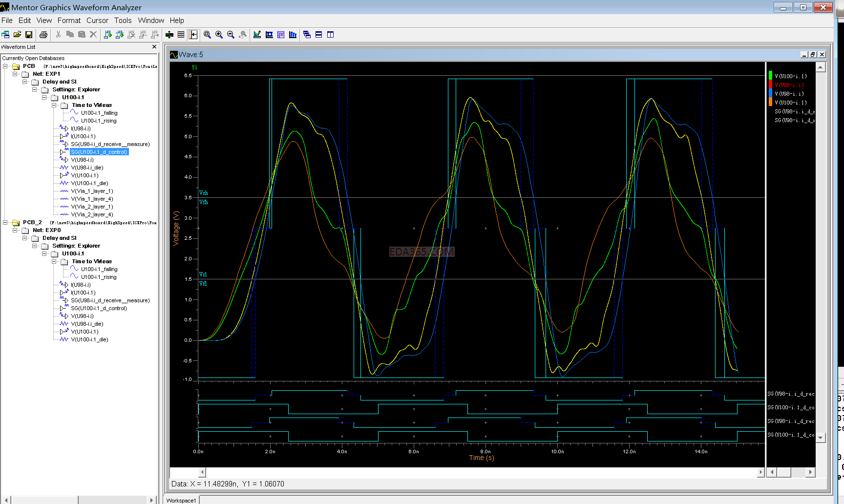Open the Format menu

pos(69,21)
